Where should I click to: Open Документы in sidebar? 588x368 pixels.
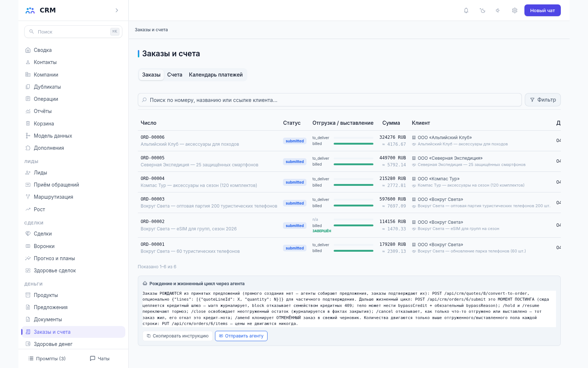(x=73, y=319)
